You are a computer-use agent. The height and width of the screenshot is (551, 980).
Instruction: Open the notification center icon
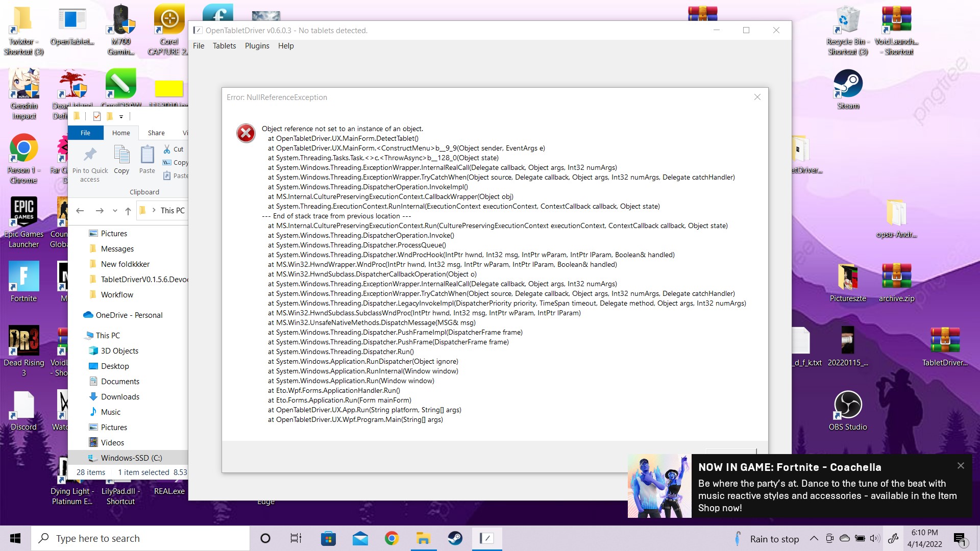(x=960, y=539)
